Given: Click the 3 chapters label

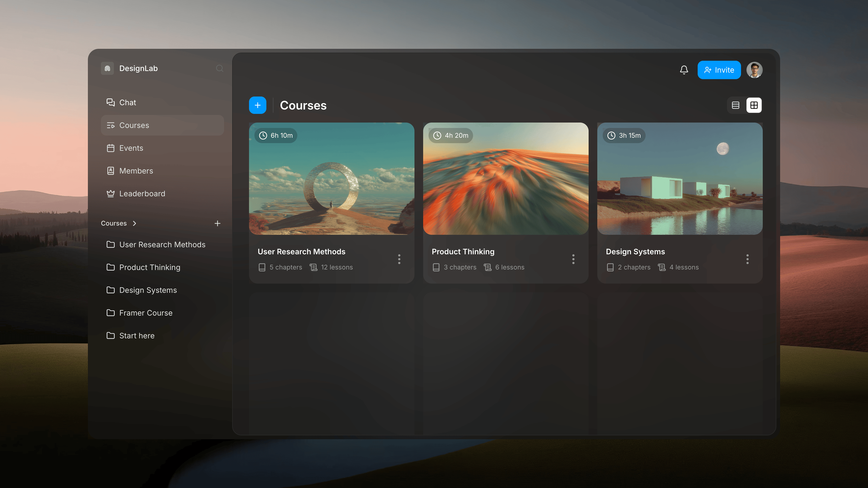Looking at the screenshot, I should pos(454,267).
